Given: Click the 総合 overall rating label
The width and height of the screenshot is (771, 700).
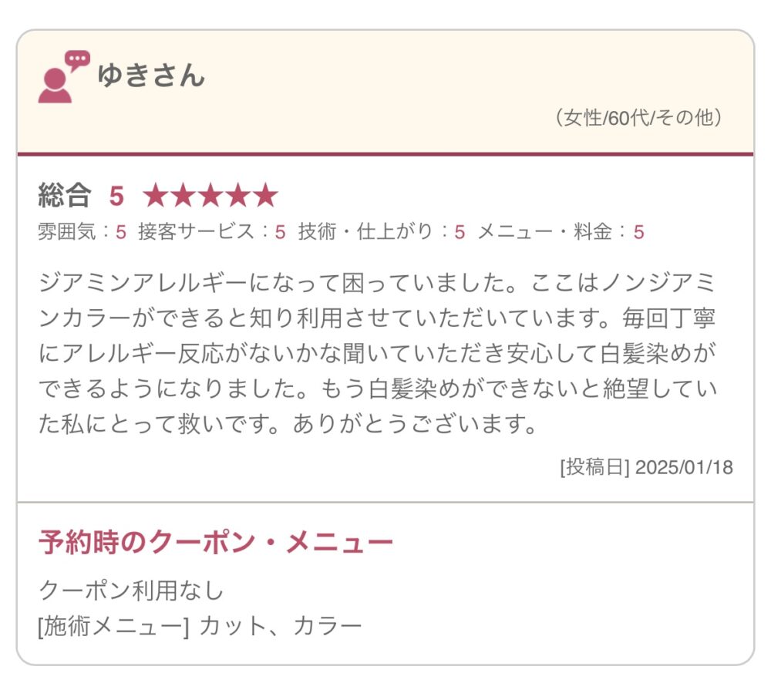Looking at the screenshot, I should [65, 197].
